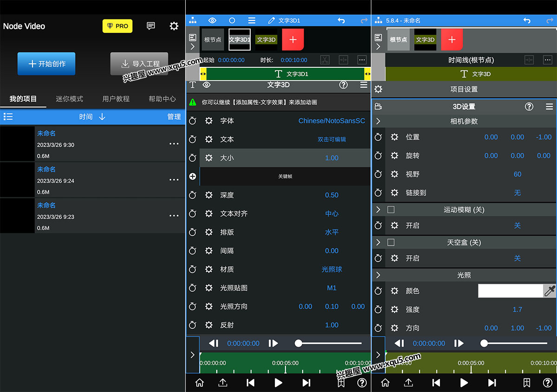Change 文本对齐 value 中心
This screenshot has width=557, height=392.
(x=332, y=213)
